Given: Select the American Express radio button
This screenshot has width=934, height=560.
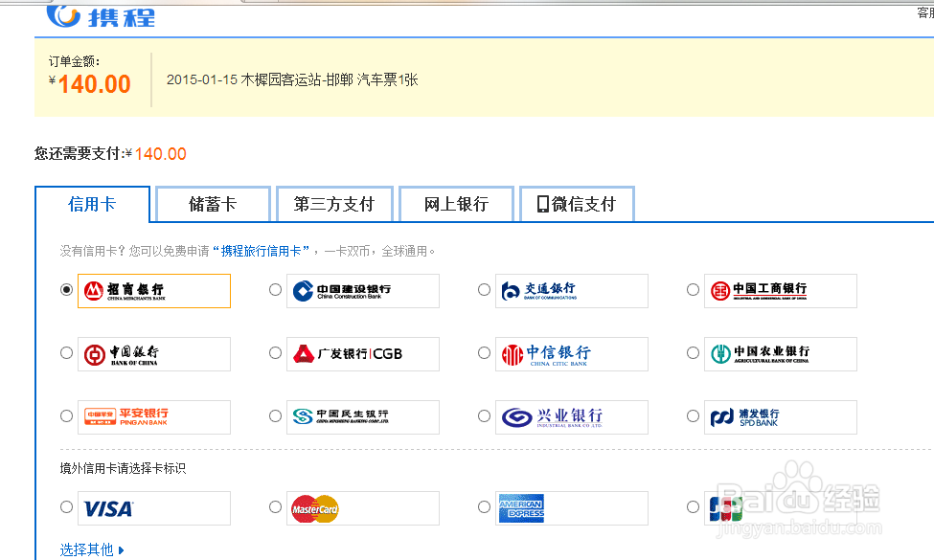Looking at the screenshot, I should coord(485,507).
